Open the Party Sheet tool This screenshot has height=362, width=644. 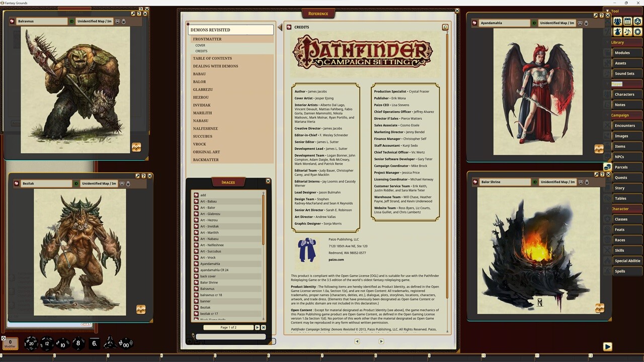click(618, 22)
